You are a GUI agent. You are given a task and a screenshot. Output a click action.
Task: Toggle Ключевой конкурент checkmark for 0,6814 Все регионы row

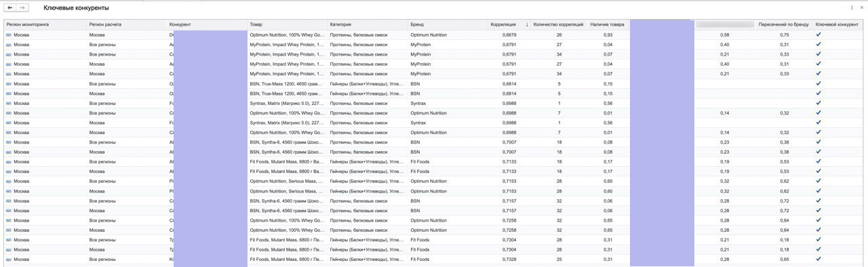tap(818, 83)
